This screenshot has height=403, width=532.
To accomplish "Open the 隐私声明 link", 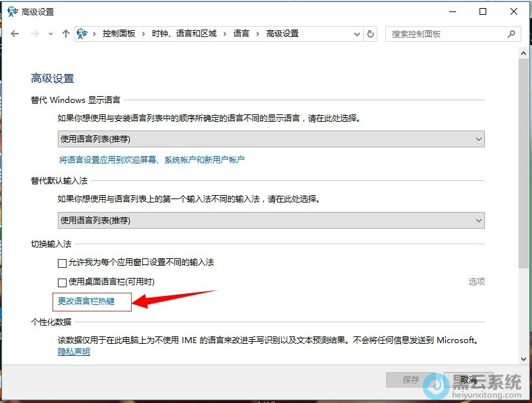I will [73, 352].
